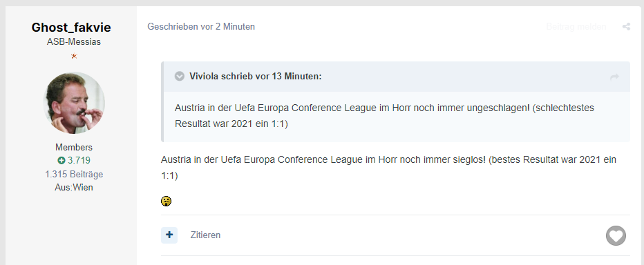
Task: Click the green plus reputation icon
Action: click(61, 160)
